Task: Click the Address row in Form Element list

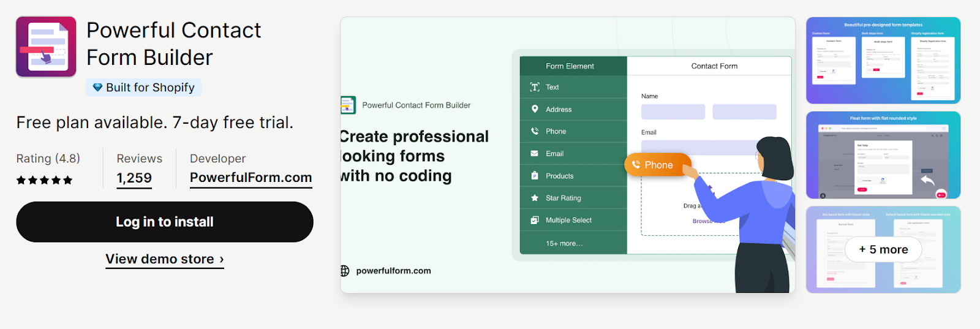Action: [x=573, y=109]
